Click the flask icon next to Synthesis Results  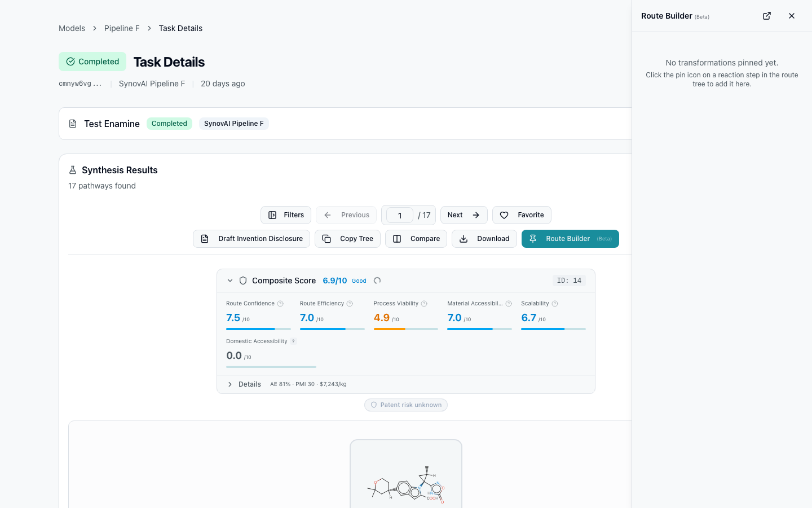(73, 170)
